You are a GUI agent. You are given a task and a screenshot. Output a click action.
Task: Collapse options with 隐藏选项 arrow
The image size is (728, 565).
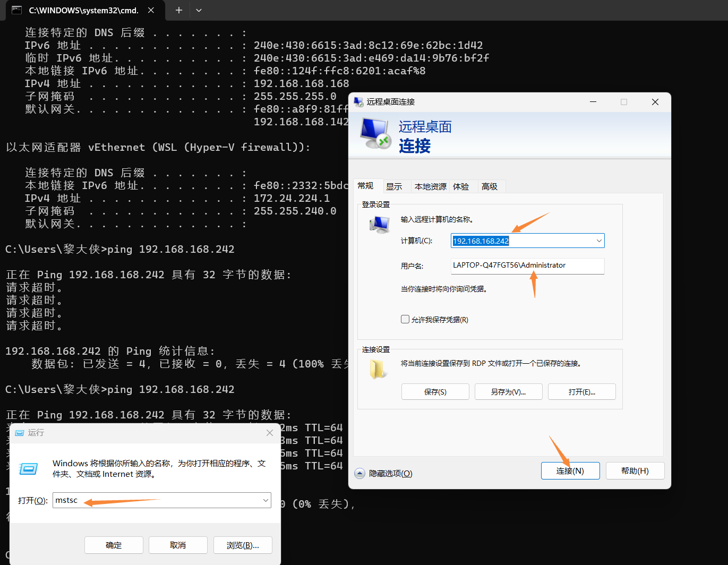pos(359,473)
